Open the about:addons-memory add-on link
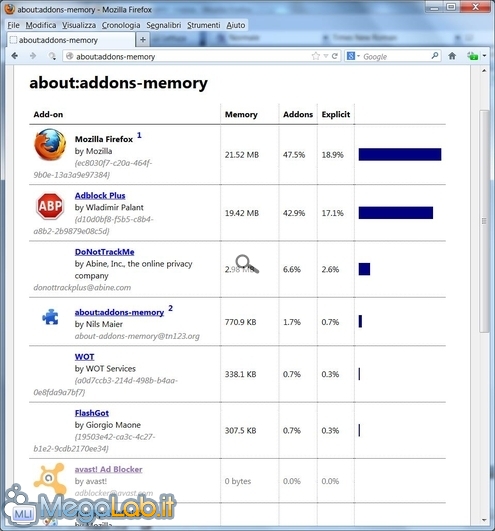This screenshot has height=531, width=495. click(x=119, y=312)
